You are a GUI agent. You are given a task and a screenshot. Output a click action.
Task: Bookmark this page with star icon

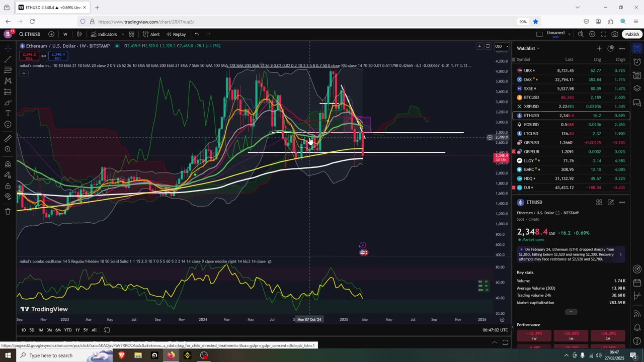point(535,22)
